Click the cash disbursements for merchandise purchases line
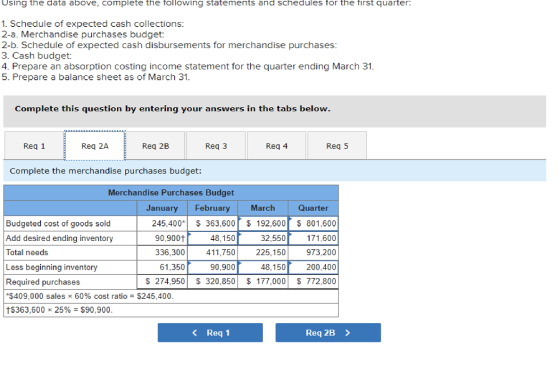Screen dimensions: 560x373 (x=169, y=45)
